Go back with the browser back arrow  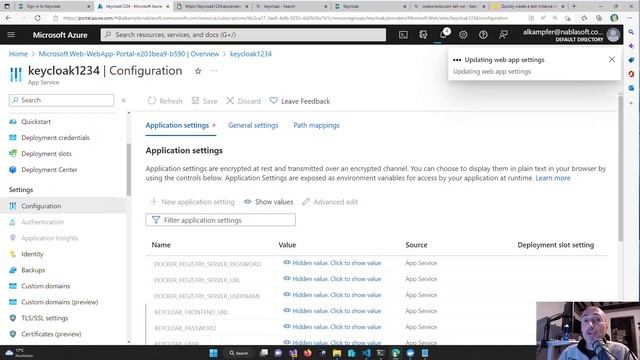pyautogui.click(x=9, y=18)
